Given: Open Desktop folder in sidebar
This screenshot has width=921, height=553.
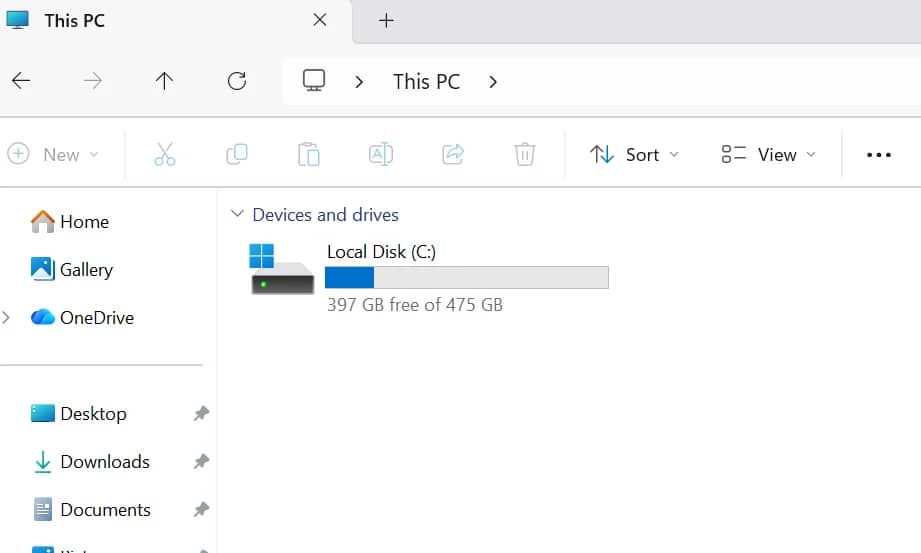Looking at the screenshot, I should pos(79,414).
